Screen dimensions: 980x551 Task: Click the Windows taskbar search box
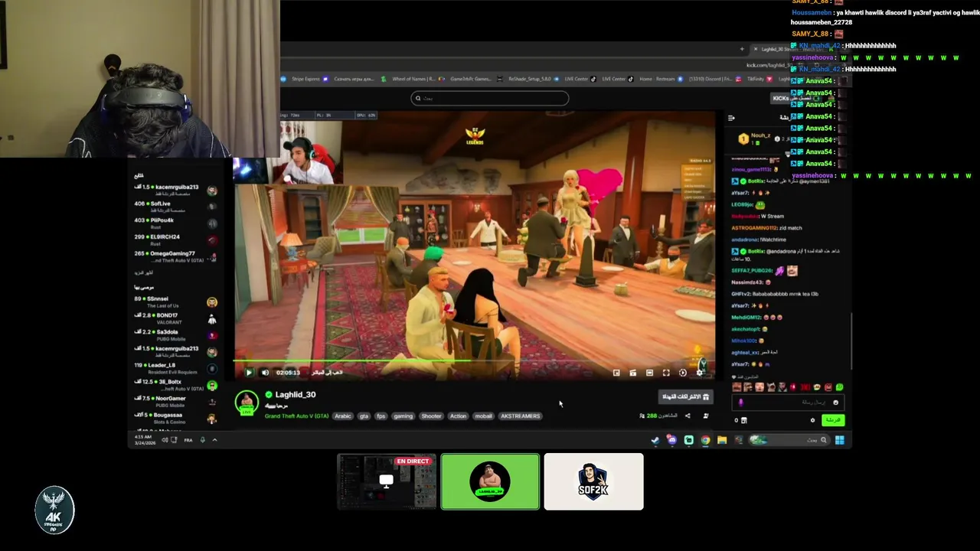point(790,440)
